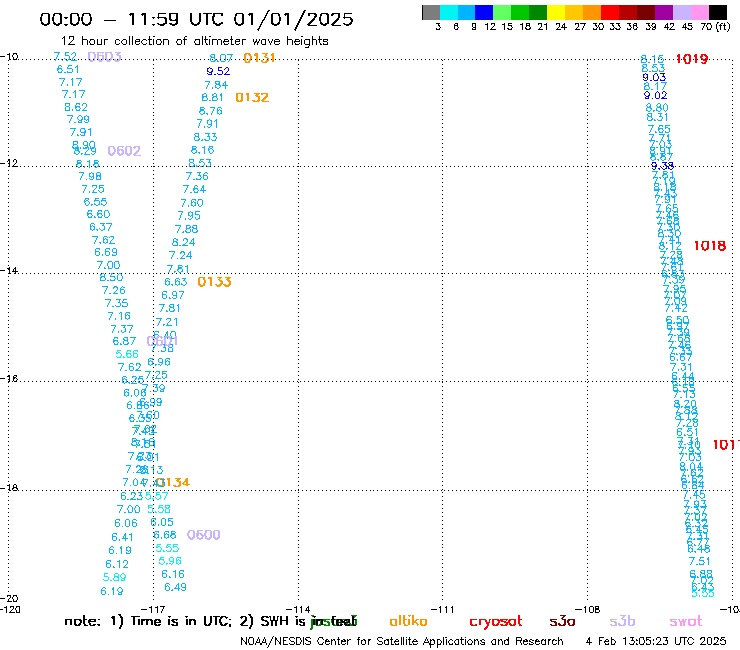This screenshot has width=740, height=650.
Task: Click the wave height value 9.38
Action: coord(663,166)
